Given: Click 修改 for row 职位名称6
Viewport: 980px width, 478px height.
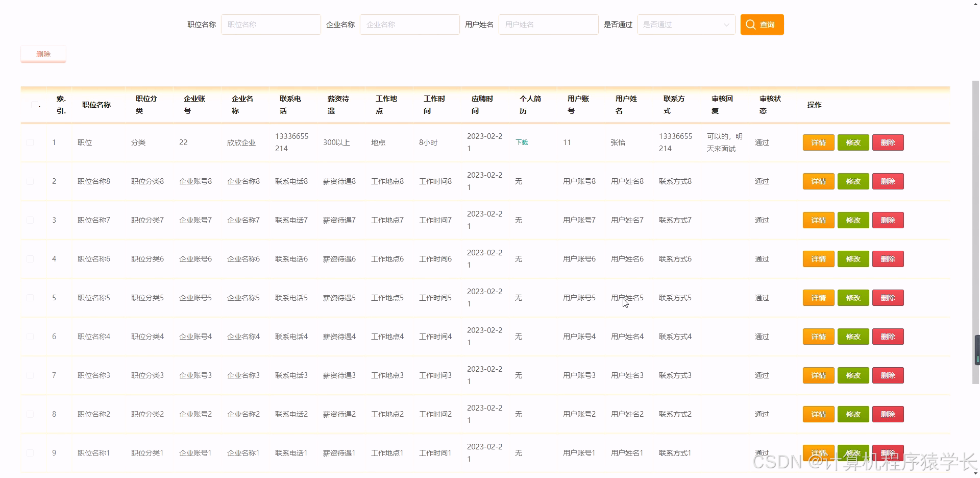Looking at the screenshot, I should tap(853, 259).
